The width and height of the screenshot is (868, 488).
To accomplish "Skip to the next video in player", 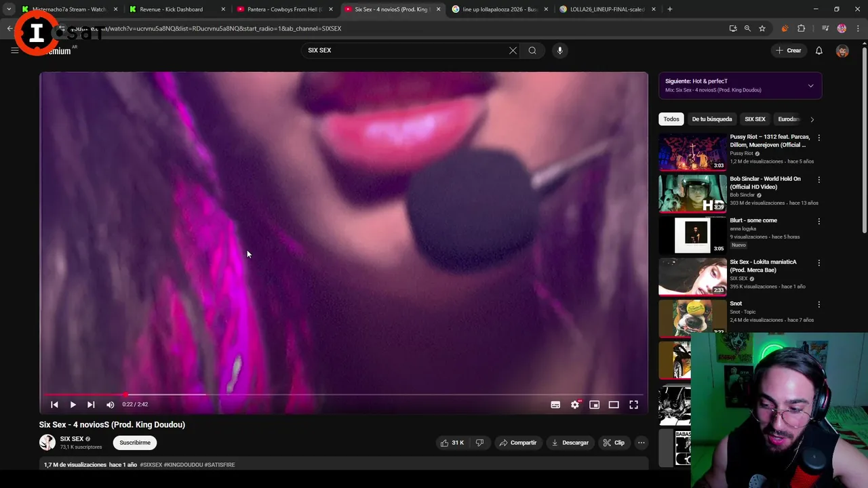I will tap(91, 405).
